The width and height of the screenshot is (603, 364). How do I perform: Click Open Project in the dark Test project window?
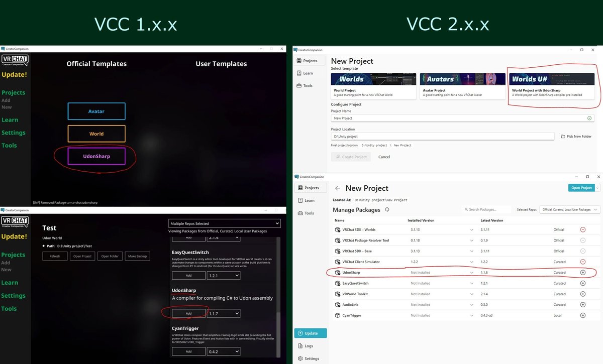pyautogui.click(x=82, y=256)
